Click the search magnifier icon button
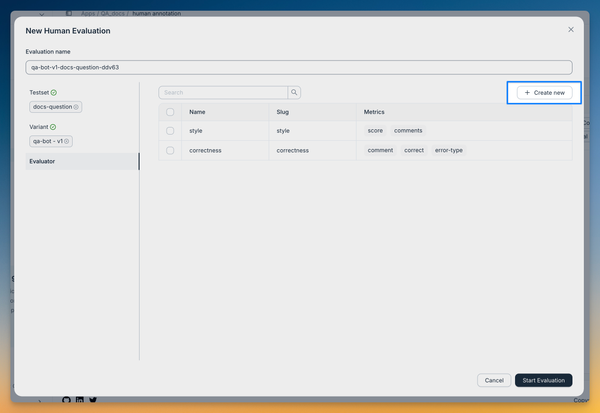600x413 pixels. [295, 92]
